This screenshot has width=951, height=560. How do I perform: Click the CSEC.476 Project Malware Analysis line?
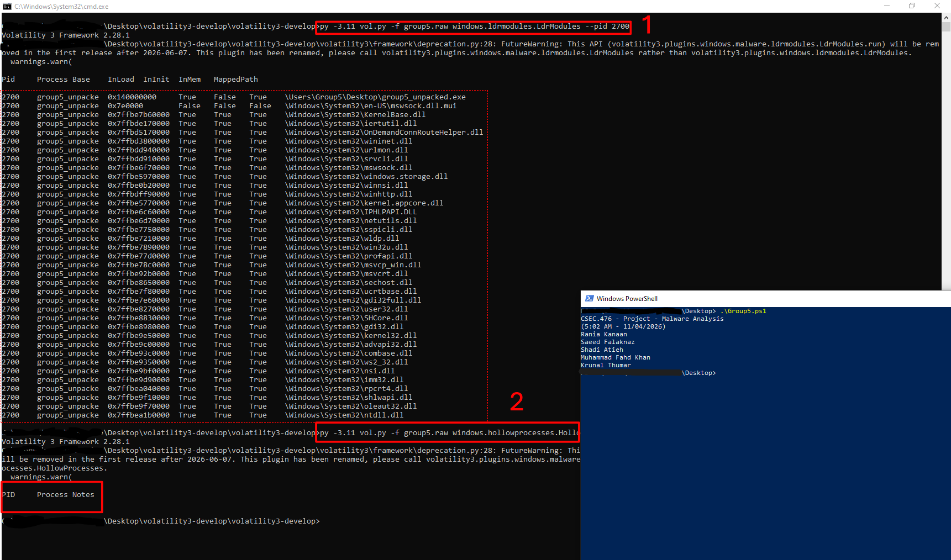pos(652,319)
